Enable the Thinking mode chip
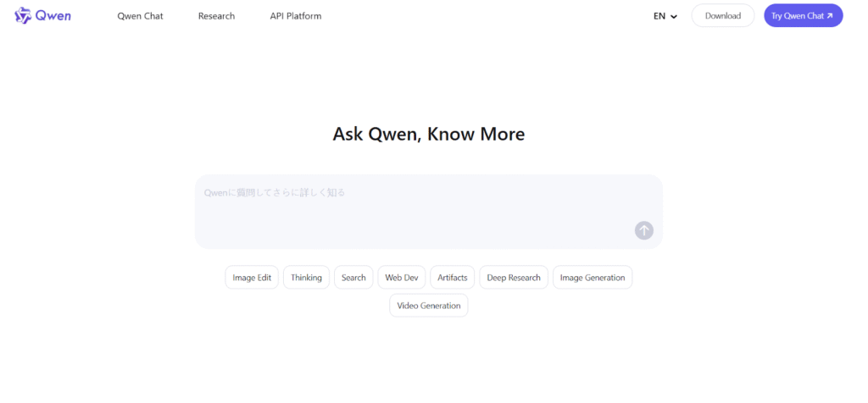868x403 pixels. click(x=306, y=278)
